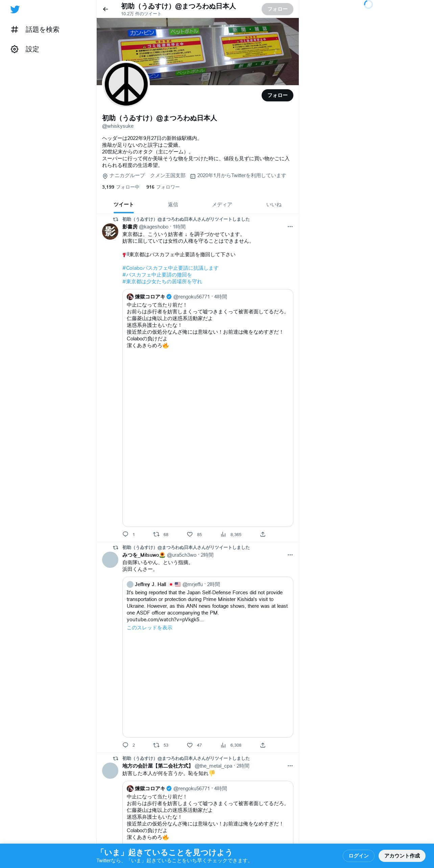Screen dimensions: 434x868
Task: Go back with the arrow icon
Action: 105,9
